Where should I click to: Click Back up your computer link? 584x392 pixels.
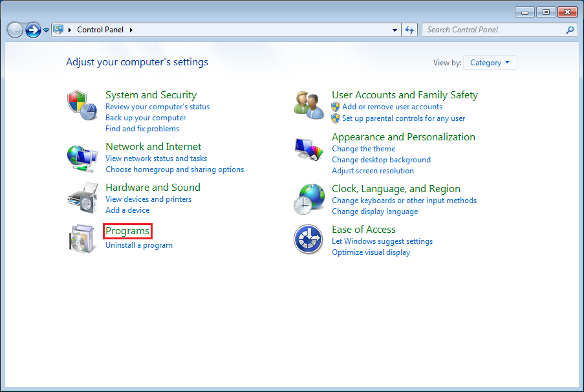pos(146,118)
